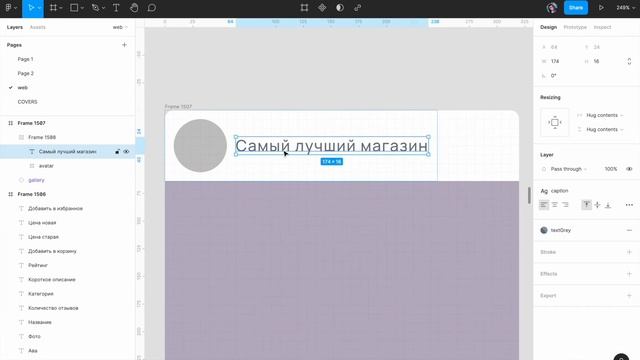640x360 pixels.
Task: Select Категория text layer
Action: point(40,294)
